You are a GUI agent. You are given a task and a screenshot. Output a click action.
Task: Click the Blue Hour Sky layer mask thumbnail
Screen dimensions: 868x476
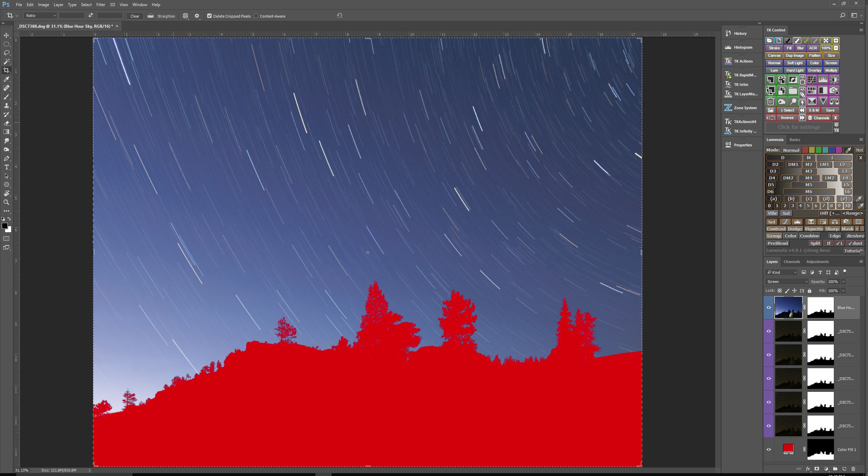click(x=820, y=308)
